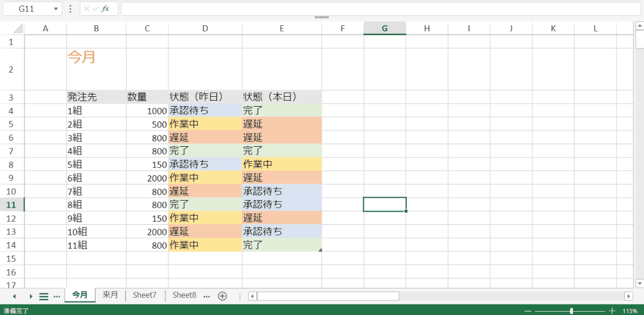The image size is (644, 315).
Task: Open the Sheet7 tab
Action: (145, 295)
